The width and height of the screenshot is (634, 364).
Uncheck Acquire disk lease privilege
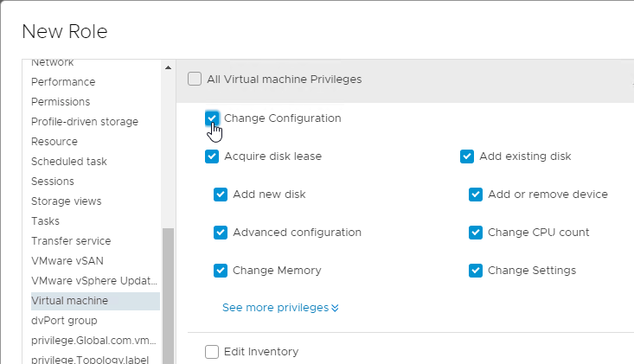212,156
